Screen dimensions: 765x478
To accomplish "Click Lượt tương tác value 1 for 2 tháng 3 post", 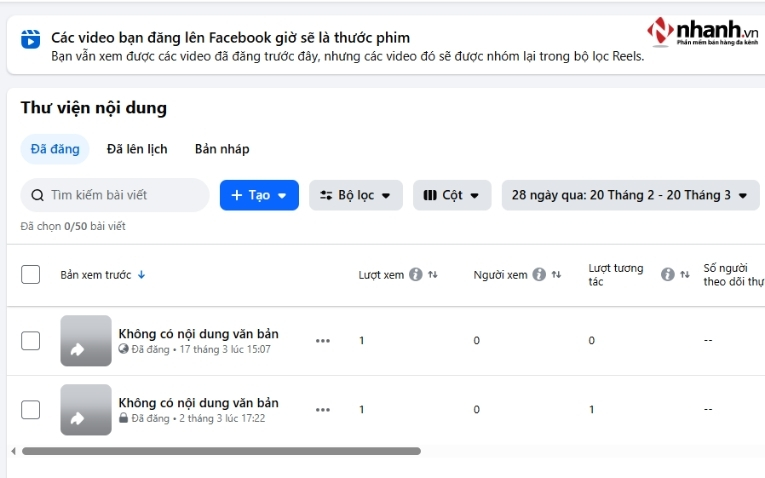I will pos(591,410).
